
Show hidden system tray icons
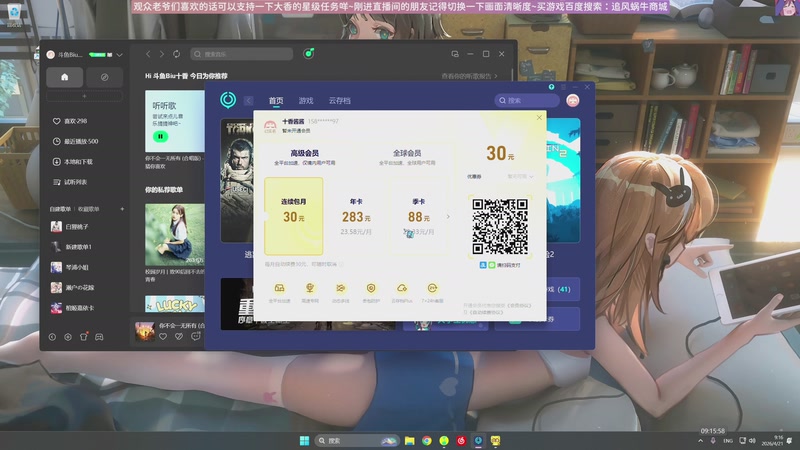tap(700, 441)
